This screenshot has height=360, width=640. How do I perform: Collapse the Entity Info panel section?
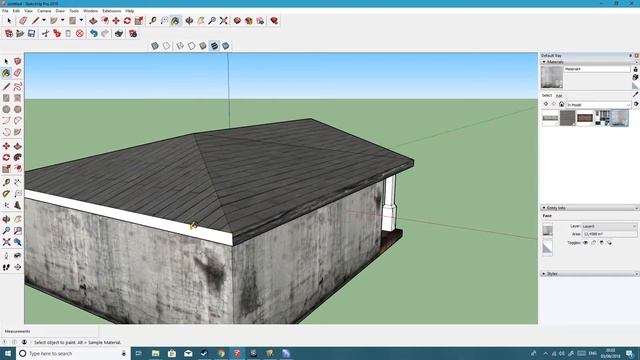point(544,208)
